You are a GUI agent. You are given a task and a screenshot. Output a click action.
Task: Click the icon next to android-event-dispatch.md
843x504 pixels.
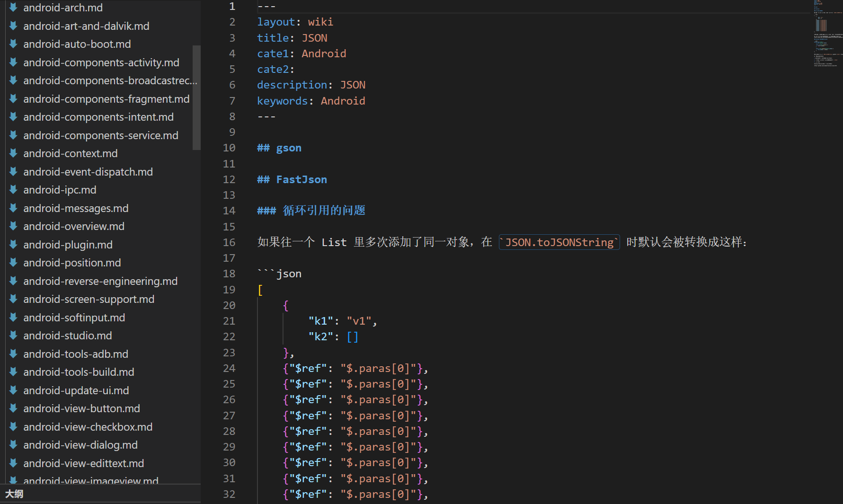(13, 171)
